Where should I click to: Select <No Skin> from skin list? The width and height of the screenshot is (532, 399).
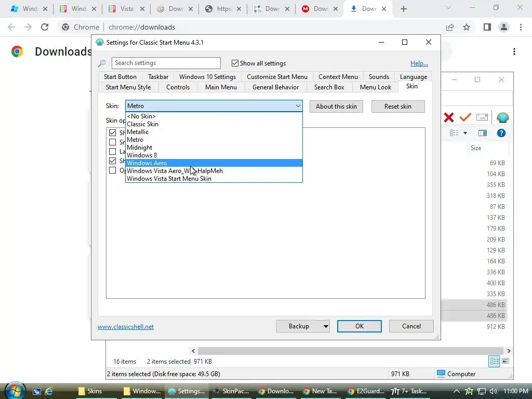(x=214, y=116)
